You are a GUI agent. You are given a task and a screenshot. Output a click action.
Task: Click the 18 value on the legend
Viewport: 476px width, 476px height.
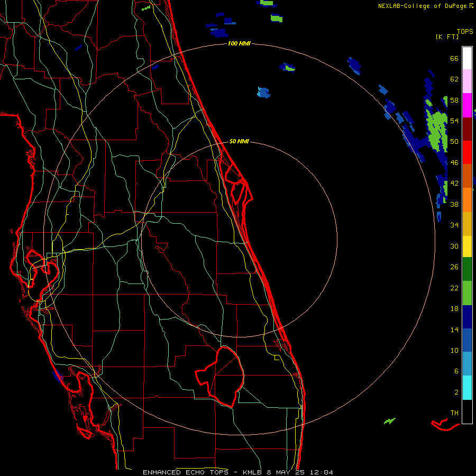tap(454, 309)
